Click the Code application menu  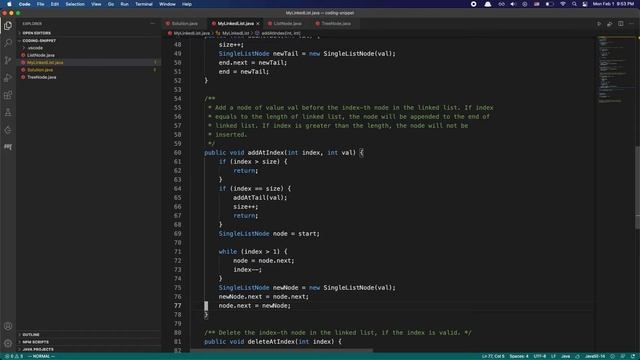point(24,4)
